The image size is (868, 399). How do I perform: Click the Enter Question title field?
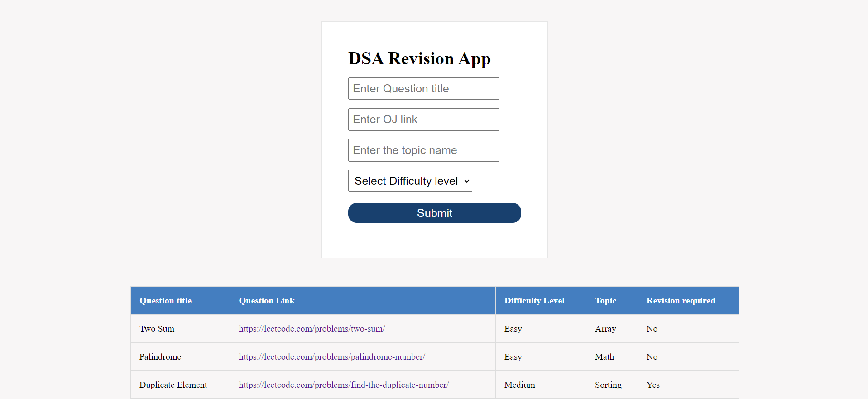pos(423,89)
